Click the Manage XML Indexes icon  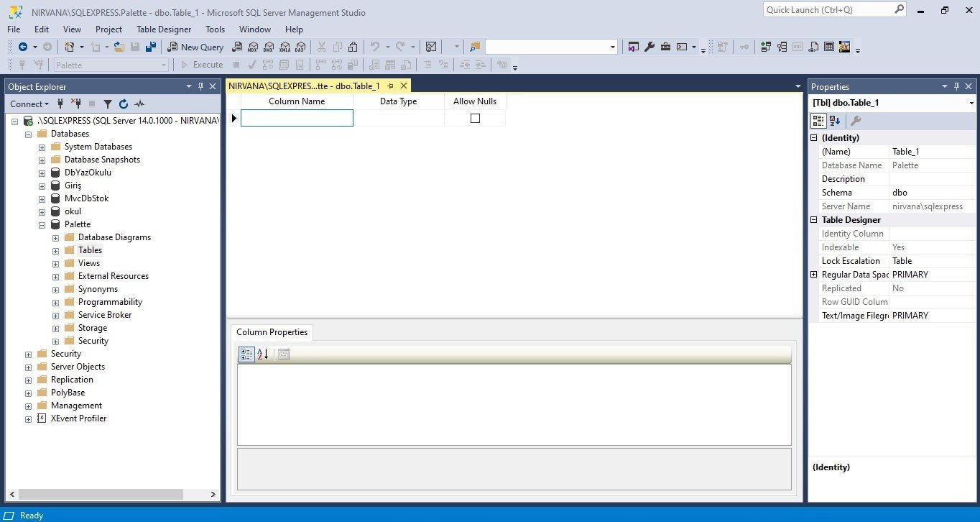813,47
